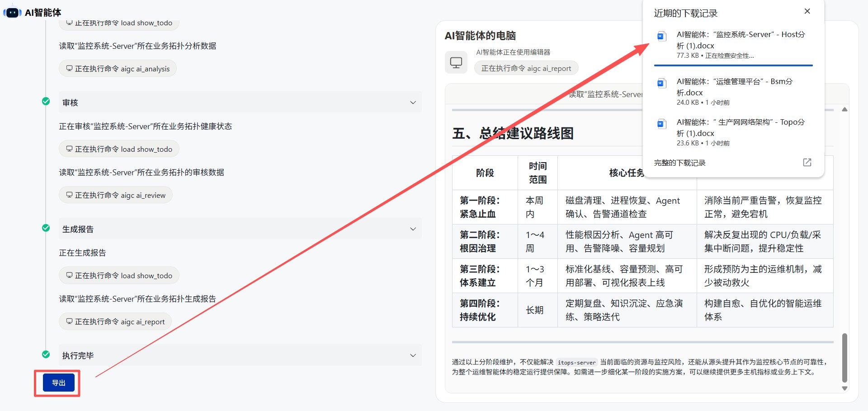Click the 近期的下载记录 popup title

coord(685,13)
